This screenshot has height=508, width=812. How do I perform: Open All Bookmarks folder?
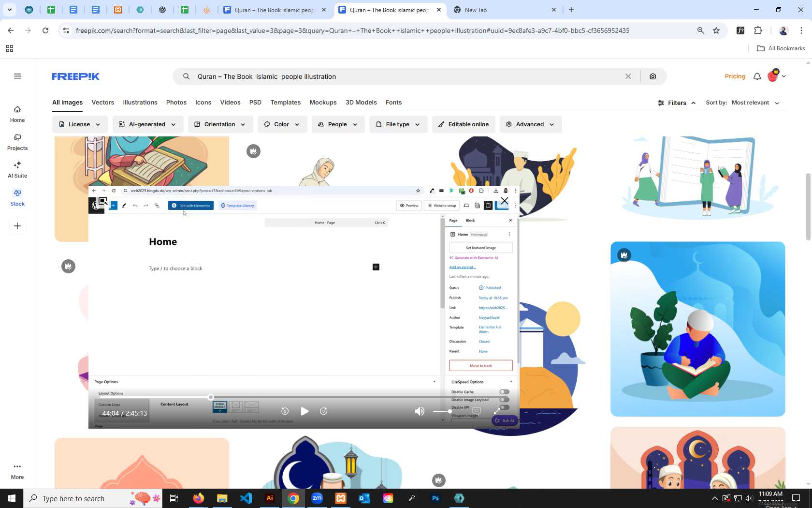781,48
